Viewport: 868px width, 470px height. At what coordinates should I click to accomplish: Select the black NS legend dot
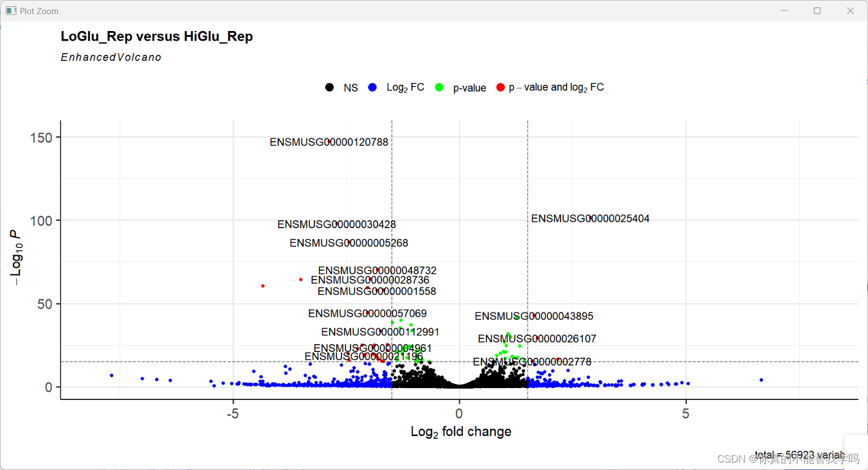click(x=330, y=88)
